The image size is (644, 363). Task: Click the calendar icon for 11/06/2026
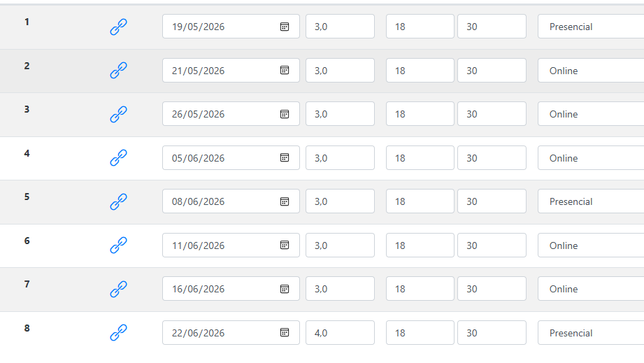tap(285, 245)
